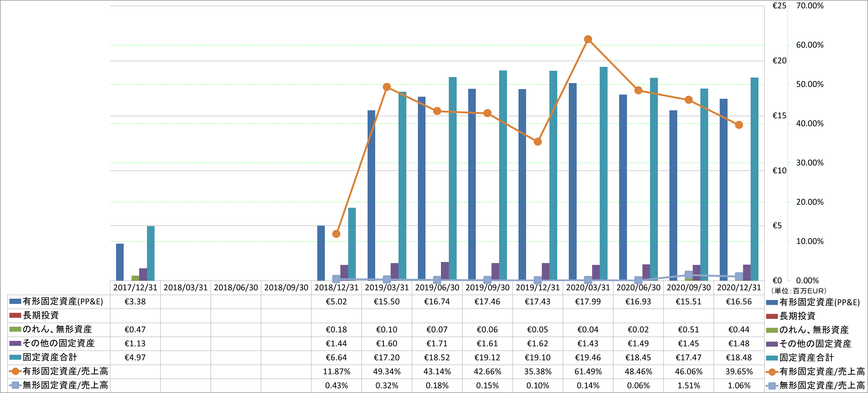The image size is (868, 393).
Task: Click the €4.97 total fixed assets cell
Action: pos(135,357)
